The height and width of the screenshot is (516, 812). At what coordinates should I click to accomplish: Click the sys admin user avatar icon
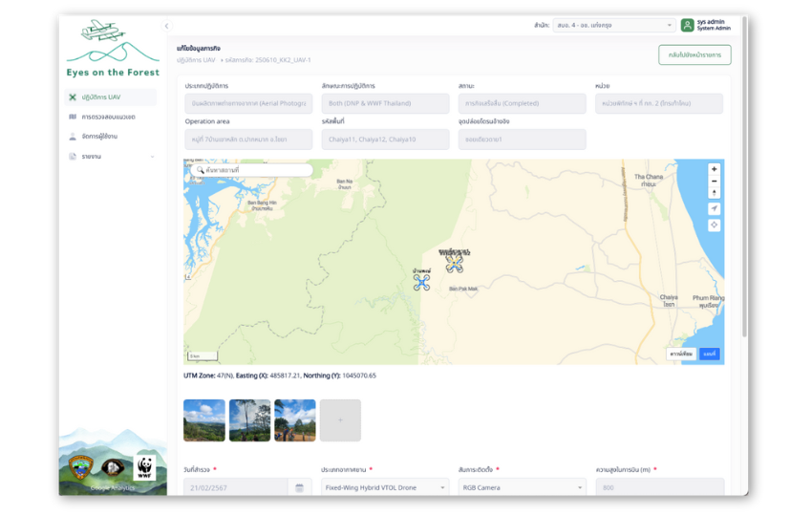pos(687,26)
